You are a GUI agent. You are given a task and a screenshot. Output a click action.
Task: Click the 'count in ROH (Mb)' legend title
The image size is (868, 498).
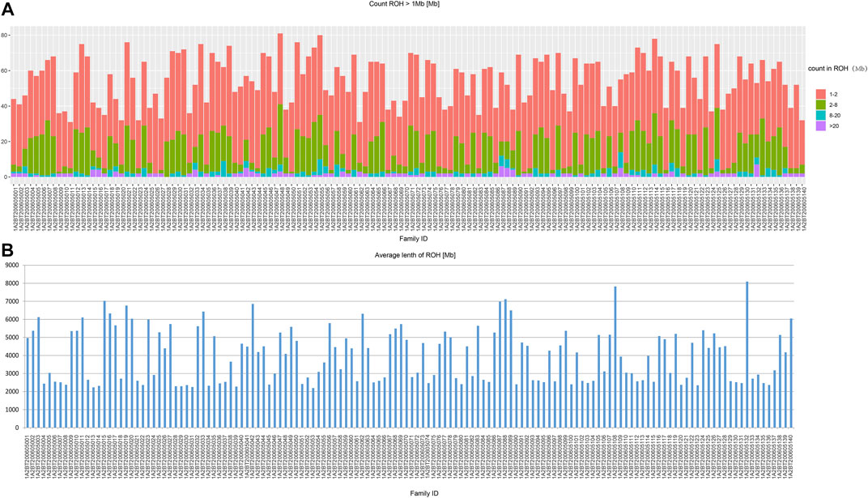(837, 69)
